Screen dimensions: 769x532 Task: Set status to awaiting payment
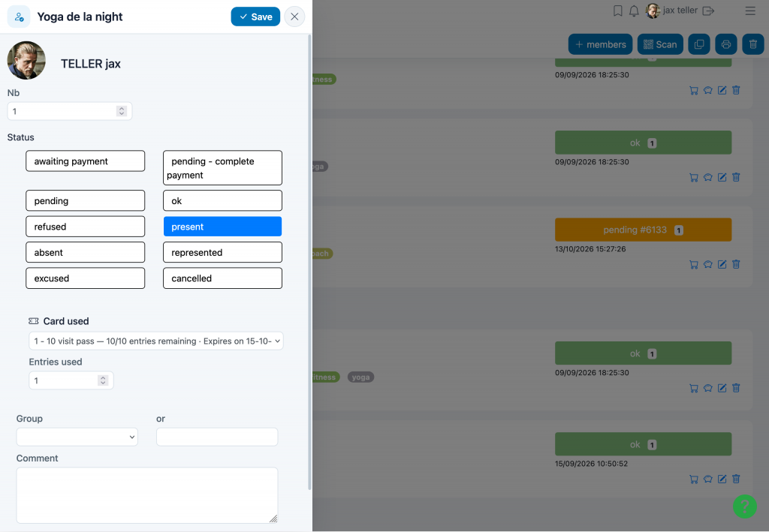[x=86, y=161]
